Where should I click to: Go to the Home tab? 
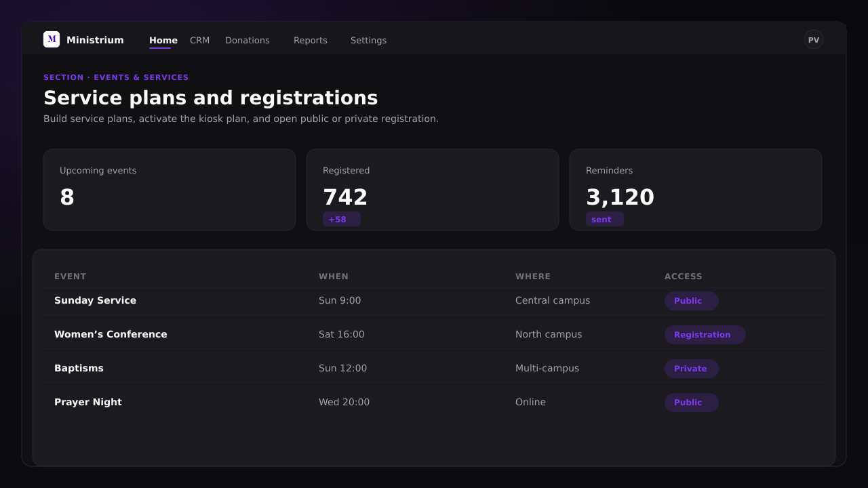coord(163,41)
